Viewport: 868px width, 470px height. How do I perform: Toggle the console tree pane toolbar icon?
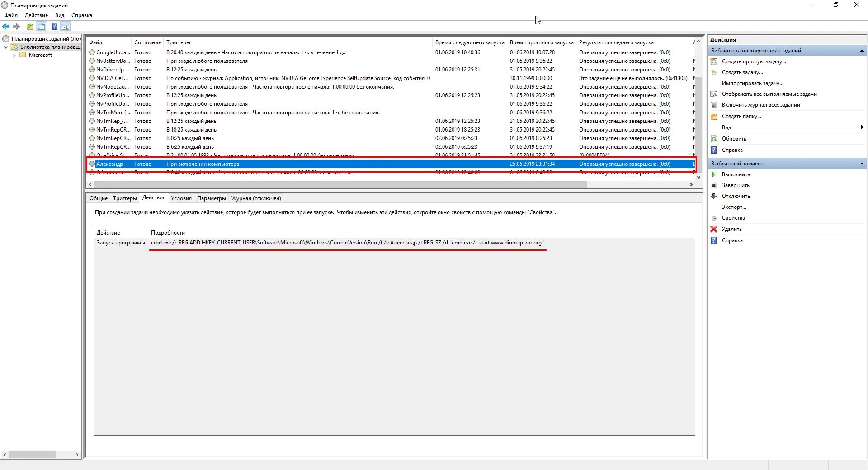tap(41, 26)
